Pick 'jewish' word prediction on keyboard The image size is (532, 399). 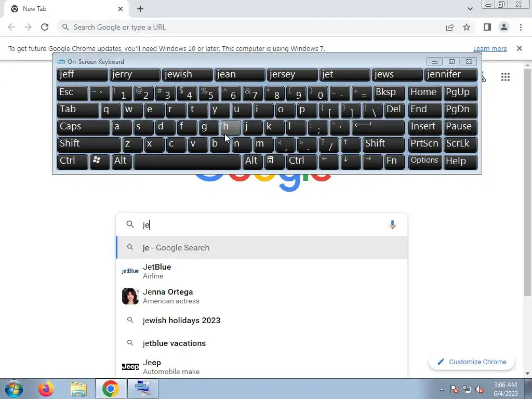coord(187,75)
